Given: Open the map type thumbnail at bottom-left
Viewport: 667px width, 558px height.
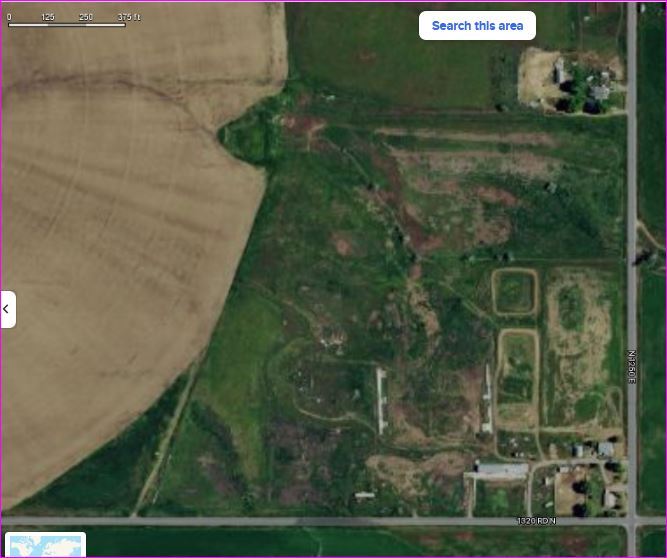Looking at the screenshot, I should (45, 546).
